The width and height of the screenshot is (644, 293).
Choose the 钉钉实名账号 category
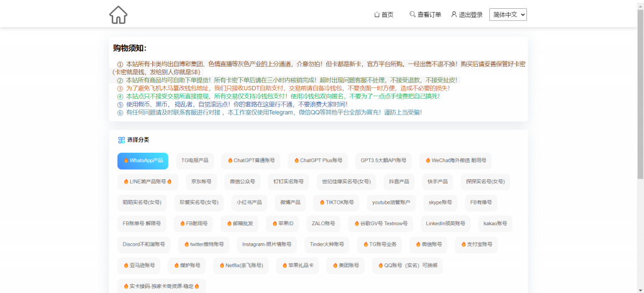(x=289, y=182)
